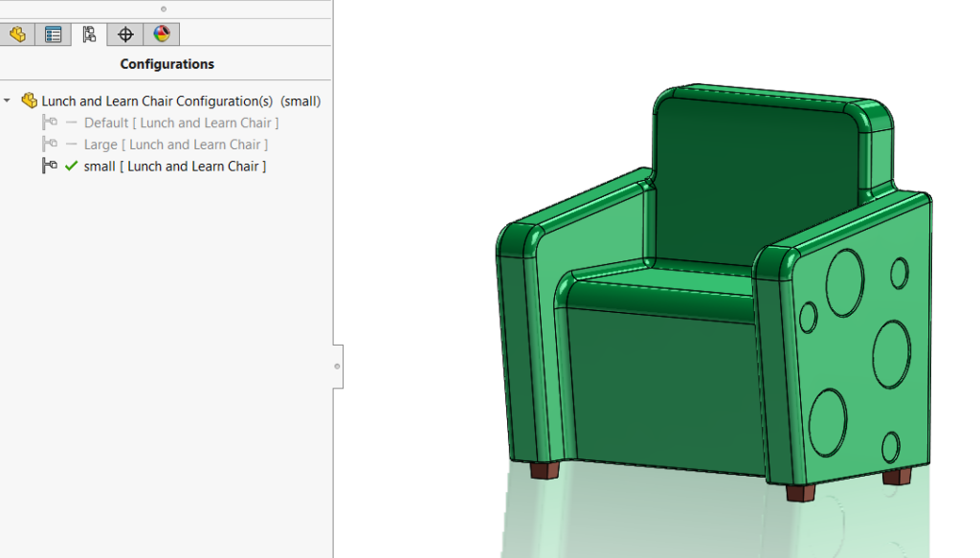Switch to the DisplayManager color wheel tab

(x=161, y=33)
